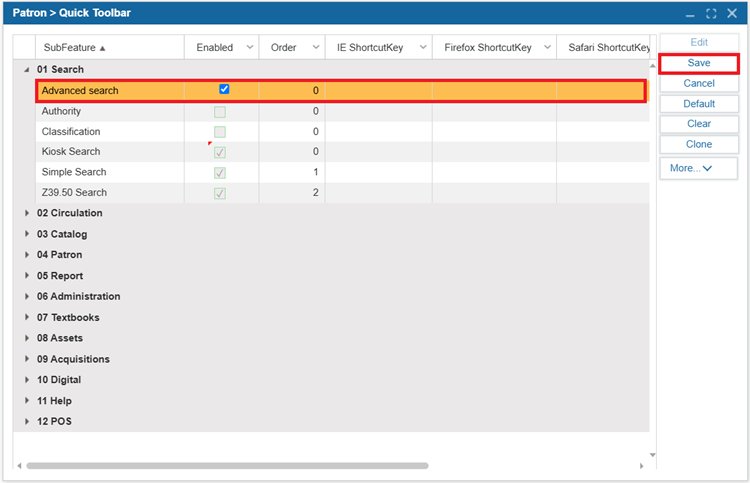Expand the 06 Administration group
Image resolution: width=750 pixels, height=483 pixels.
(x=27, y=297)
